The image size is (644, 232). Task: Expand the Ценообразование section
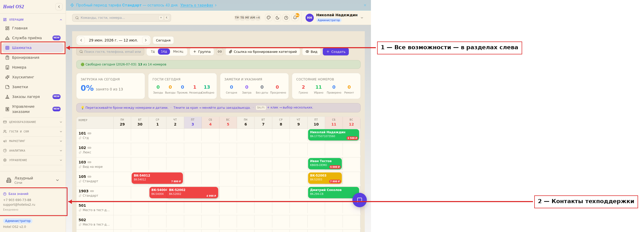coord(33,122)
